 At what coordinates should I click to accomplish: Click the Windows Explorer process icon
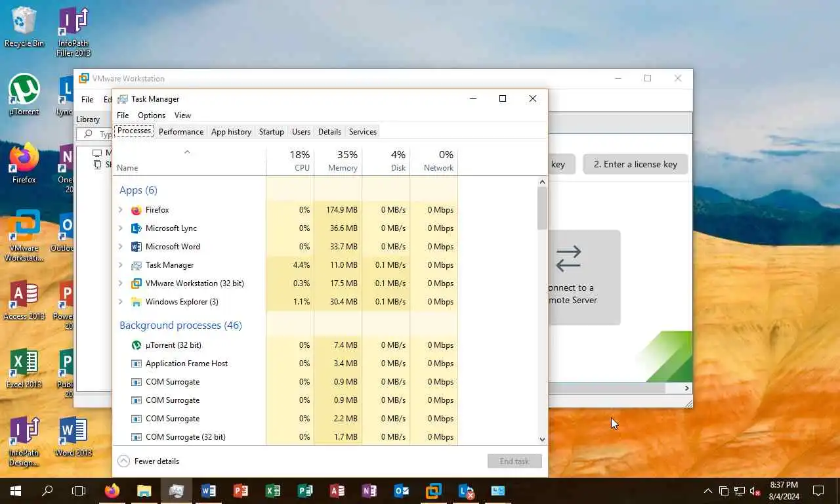[136, 302]
